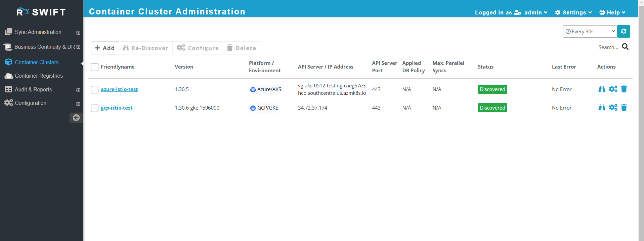Select all rows with header checkbox
This screenshot has height=241, width=644.
(x=95, y=67)
